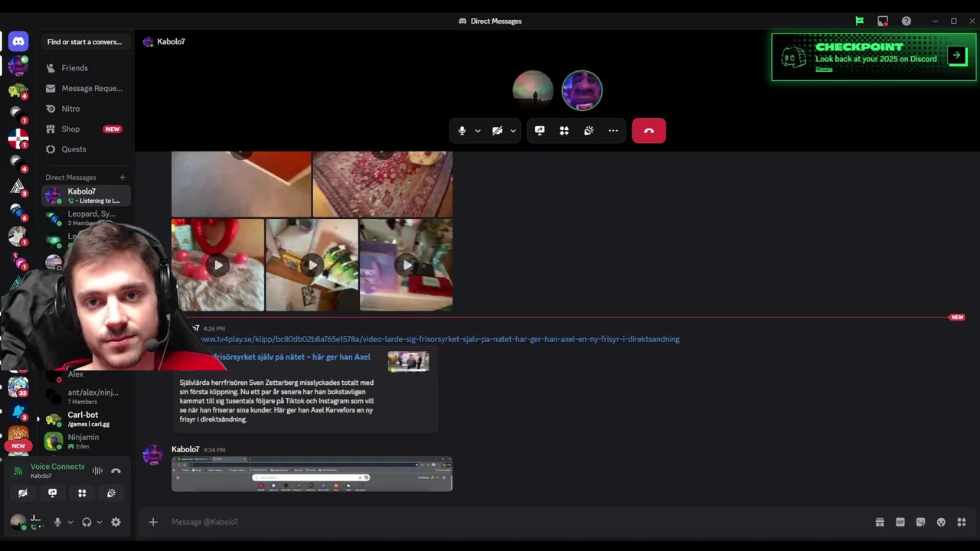Open ant/alex/ninj group DM

pos(87,396)
